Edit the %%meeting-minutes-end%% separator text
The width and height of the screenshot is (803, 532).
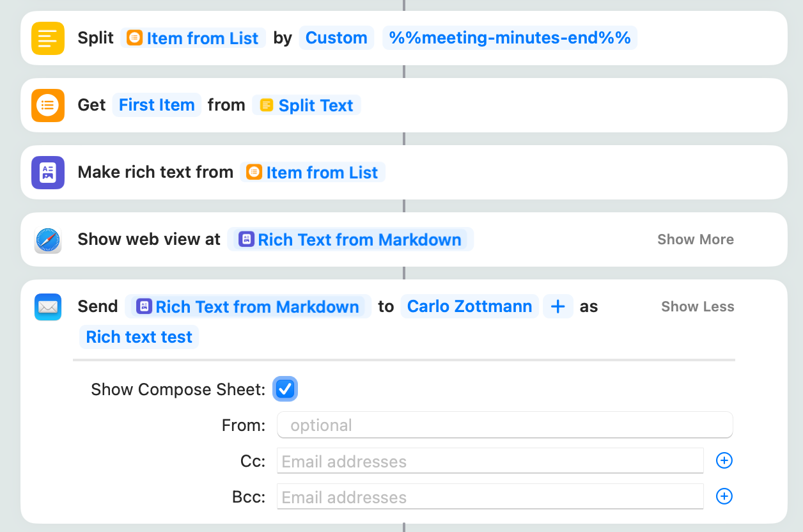point(510,38)
